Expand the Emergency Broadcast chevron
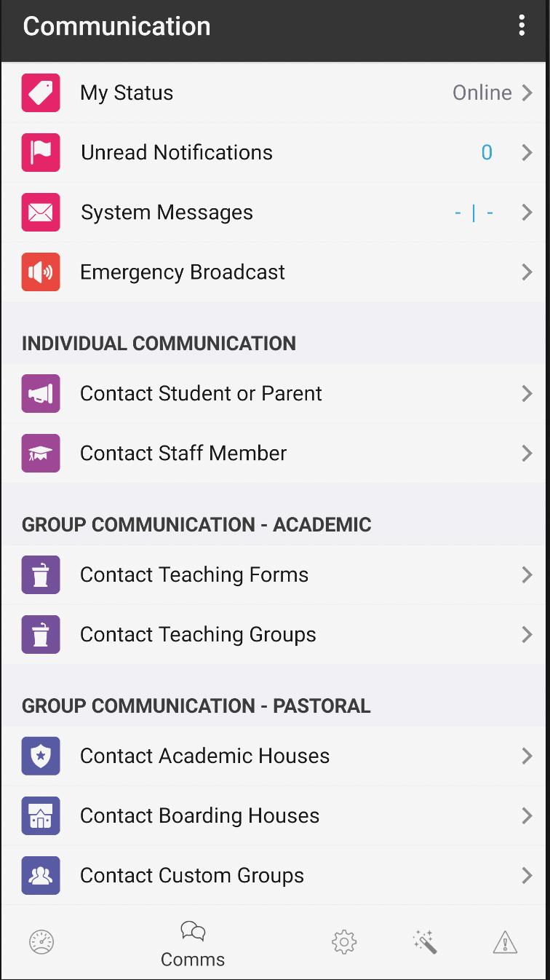Screen dimensions: 550x980 click(527, 272)
